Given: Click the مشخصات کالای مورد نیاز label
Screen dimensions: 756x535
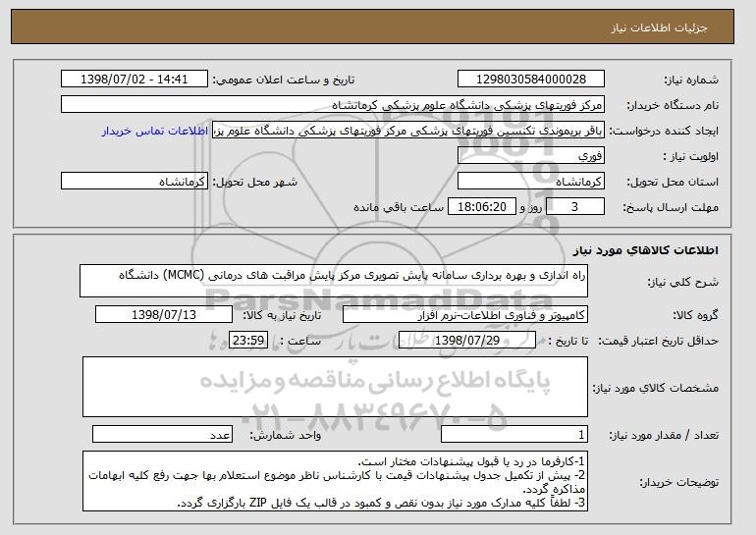Looking at the screenshot, I should pos(655,388).
